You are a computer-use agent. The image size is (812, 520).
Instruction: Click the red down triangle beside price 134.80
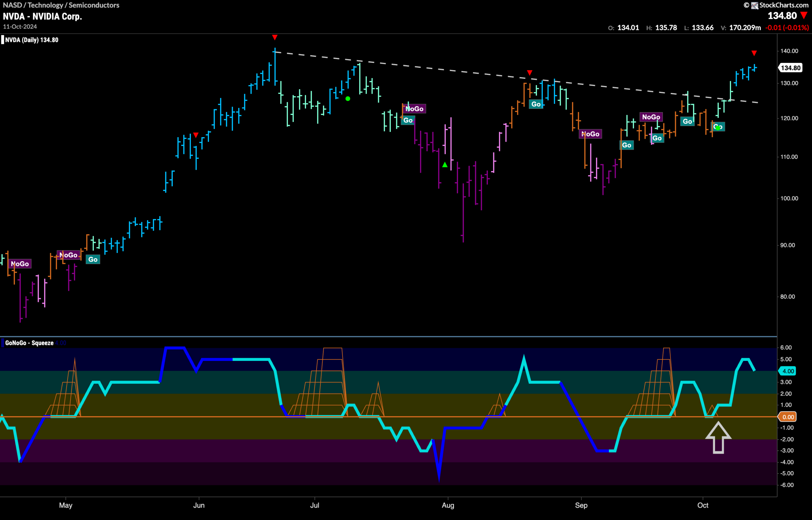pos(804,16)
